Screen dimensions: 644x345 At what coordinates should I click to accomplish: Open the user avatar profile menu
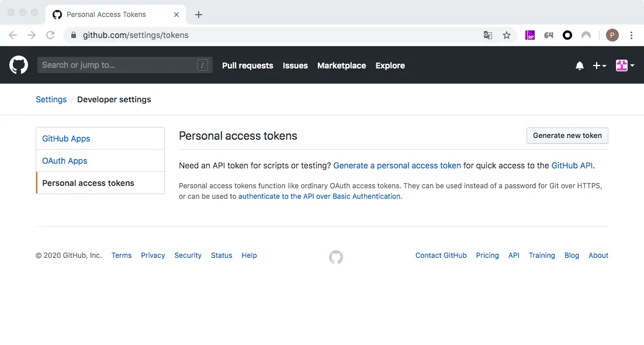625,65
